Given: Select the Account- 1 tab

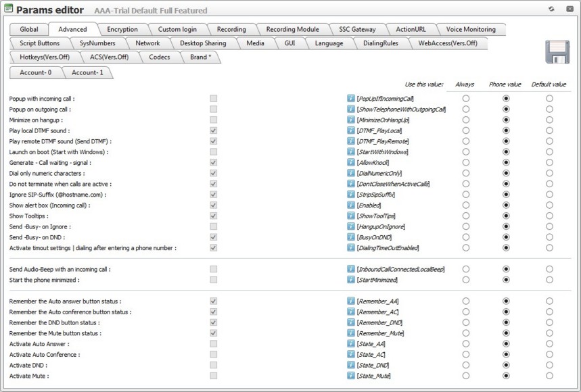Looking at the screenshot, I should [x=87, y=72].
